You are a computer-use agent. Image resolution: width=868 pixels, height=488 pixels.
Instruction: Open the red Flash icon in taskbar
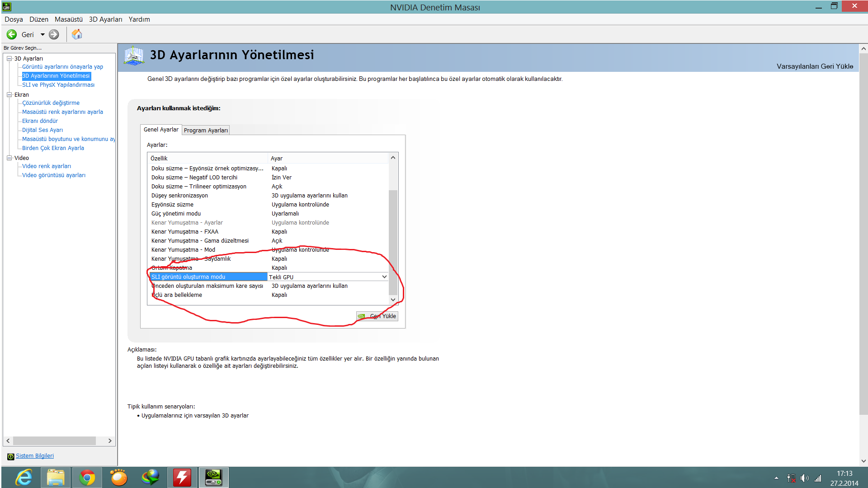[x=182, y=478]
